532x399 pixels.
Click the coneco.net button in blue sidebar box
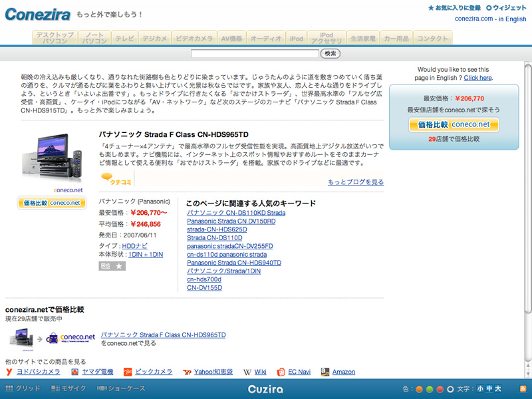(x=454, y=124)
